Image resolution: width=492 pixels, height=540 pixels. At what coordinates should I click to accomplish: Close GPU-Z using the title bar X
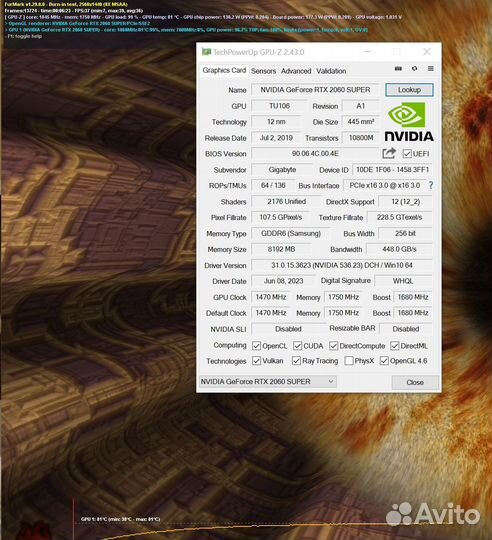(x=427, y=52)
